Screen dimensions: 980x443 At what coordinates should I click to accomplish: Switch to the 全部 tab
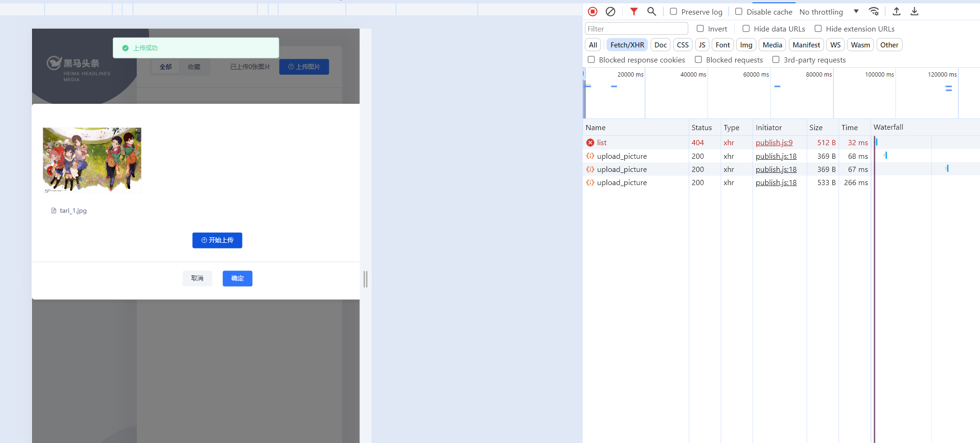pyautogui.click(x=165, y=67)
